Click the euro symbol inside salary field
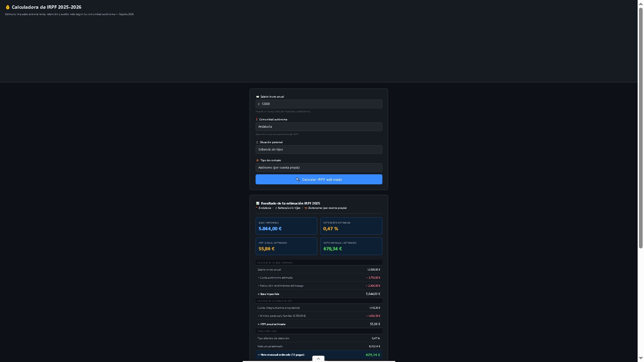Image resolution: width=644 pixels, height=362 pixels. click(259, 104)
